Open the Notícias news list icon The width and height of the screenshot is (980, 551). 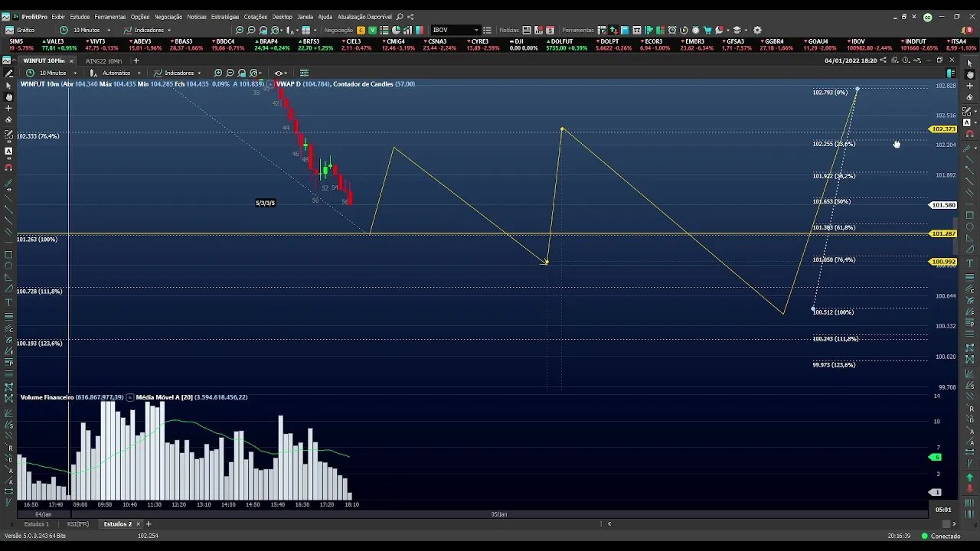[x=527, y=30]
